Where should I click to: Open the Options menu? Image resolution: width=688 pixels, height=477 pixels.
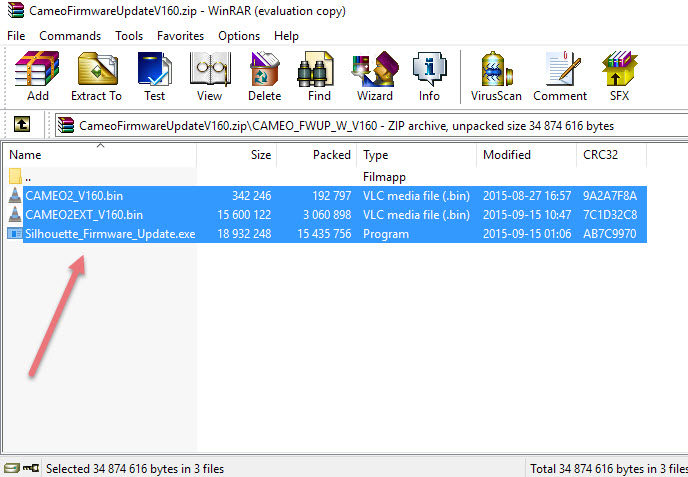click(x=239, y=36)
